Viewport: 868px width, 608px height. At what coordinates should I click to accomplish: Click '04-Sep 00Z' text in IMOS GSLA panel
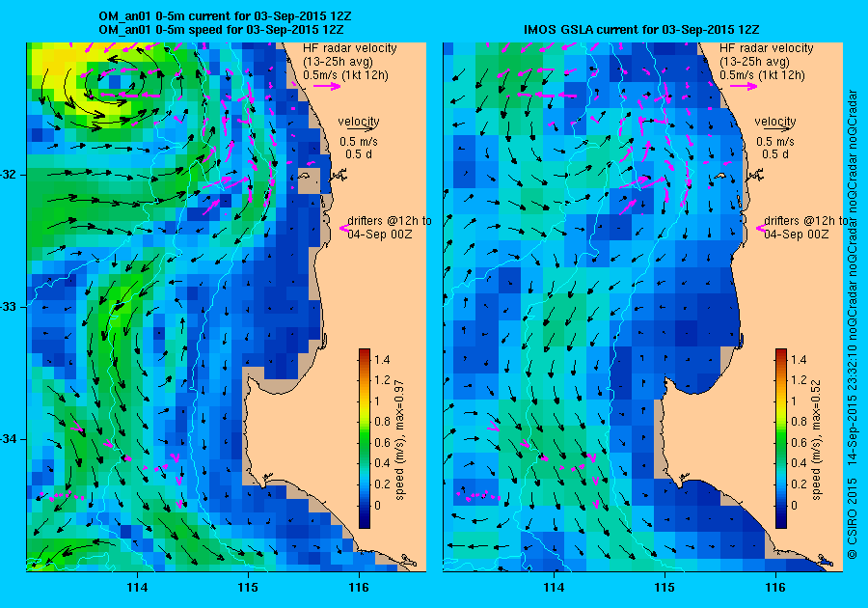click(x=797, y=235)
